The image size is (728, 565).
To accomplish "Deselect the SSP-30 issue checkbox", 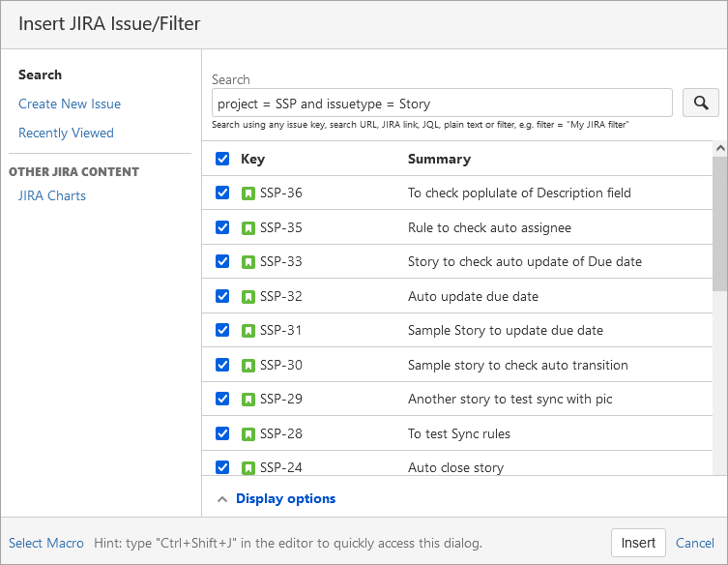I will click(222, 365).
